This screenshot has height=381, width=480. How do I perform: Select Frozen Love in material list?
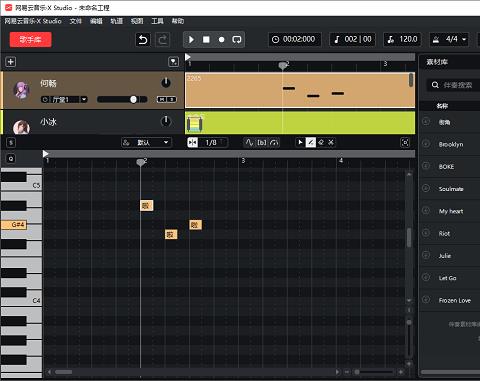tap(455, 300)
